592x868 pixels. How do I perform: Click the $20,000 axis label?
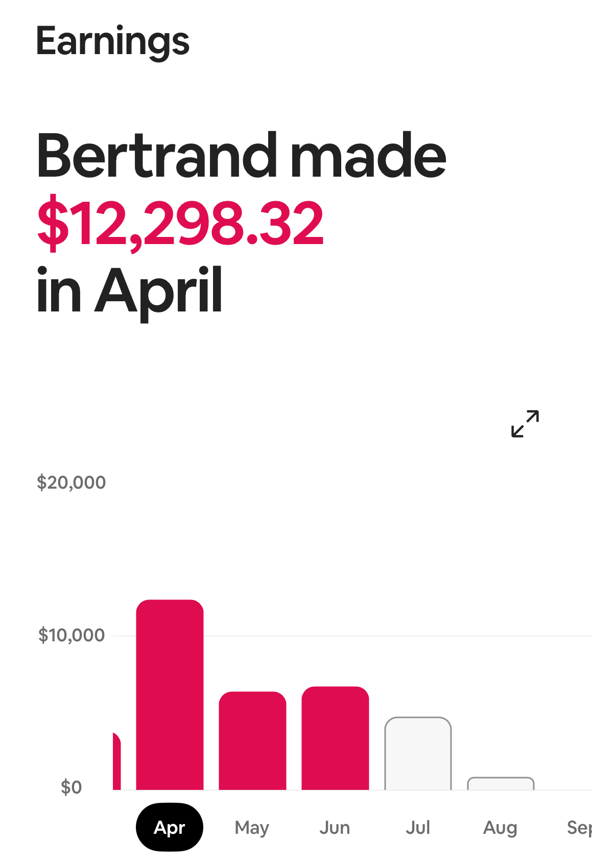pyautogui.click(x=71, y=483)
